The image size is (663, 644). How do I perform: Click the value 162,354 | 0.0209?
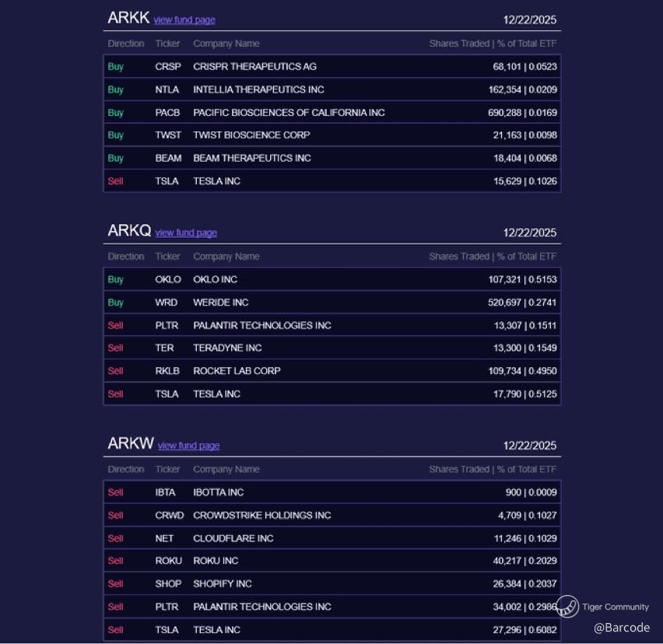pos(523,89)
